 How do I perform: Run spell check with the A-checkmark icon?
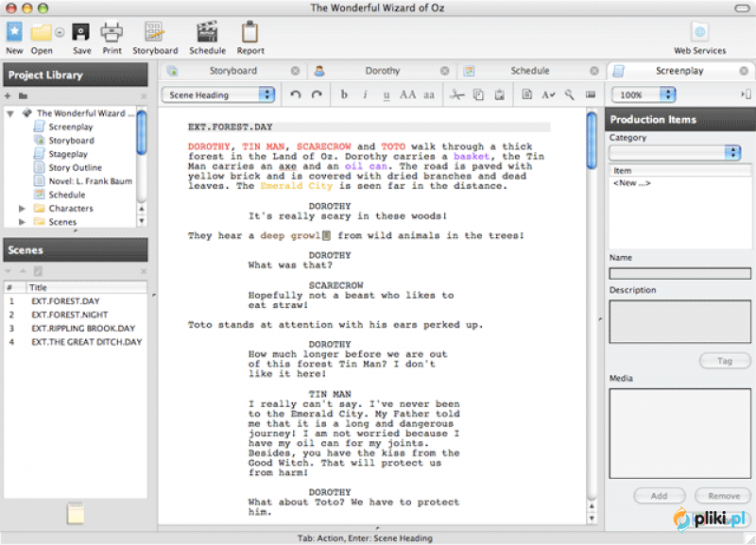(x=548, y=95)
